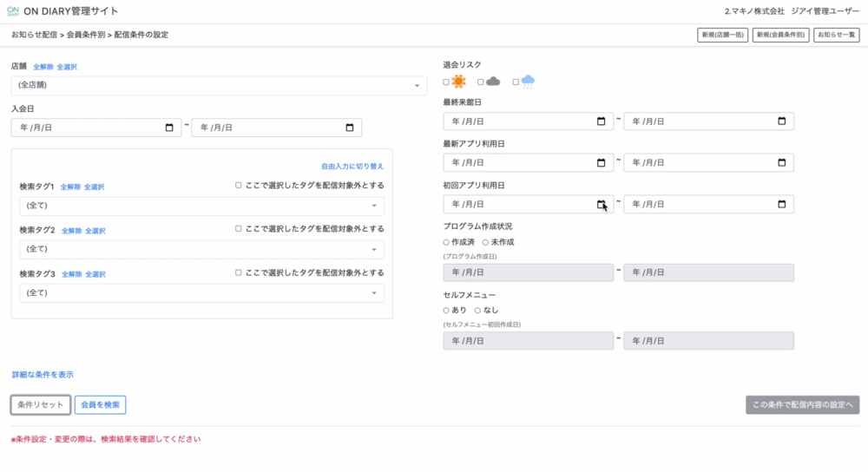Open the 検索タグ3 dropdown
Viewport: 868px width, 472px height.
[201, 293]
